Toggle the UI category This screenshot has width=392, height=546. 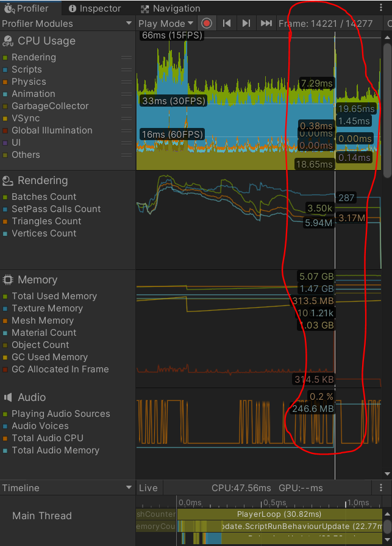tap(5, 143)
